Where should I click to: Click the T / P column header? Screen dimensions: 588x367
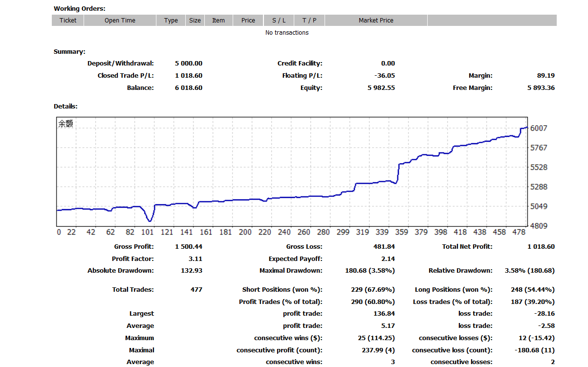[x=309, y=20]
